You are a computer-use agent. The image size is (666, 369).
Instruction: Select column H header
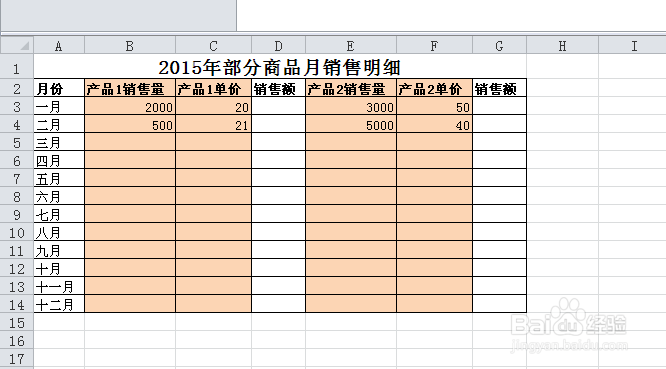pos(563,45)
